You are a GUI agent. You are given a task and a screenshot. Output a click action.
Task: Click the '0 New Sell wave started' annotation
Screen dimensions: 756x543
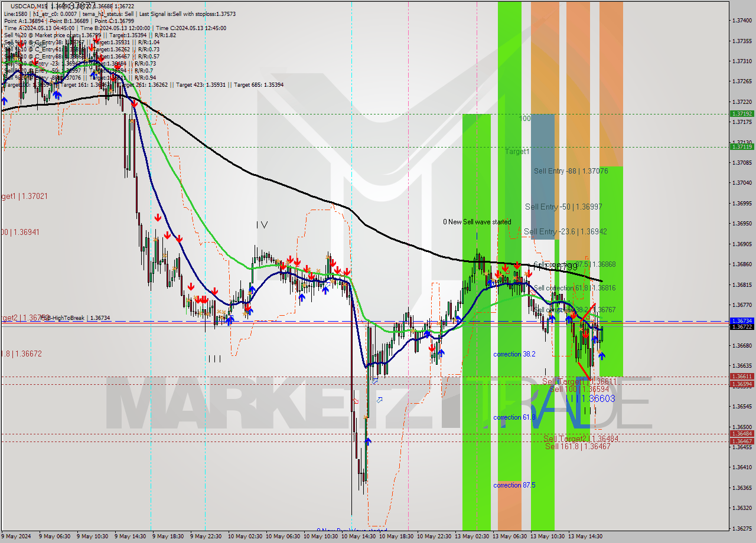[477, 222]
